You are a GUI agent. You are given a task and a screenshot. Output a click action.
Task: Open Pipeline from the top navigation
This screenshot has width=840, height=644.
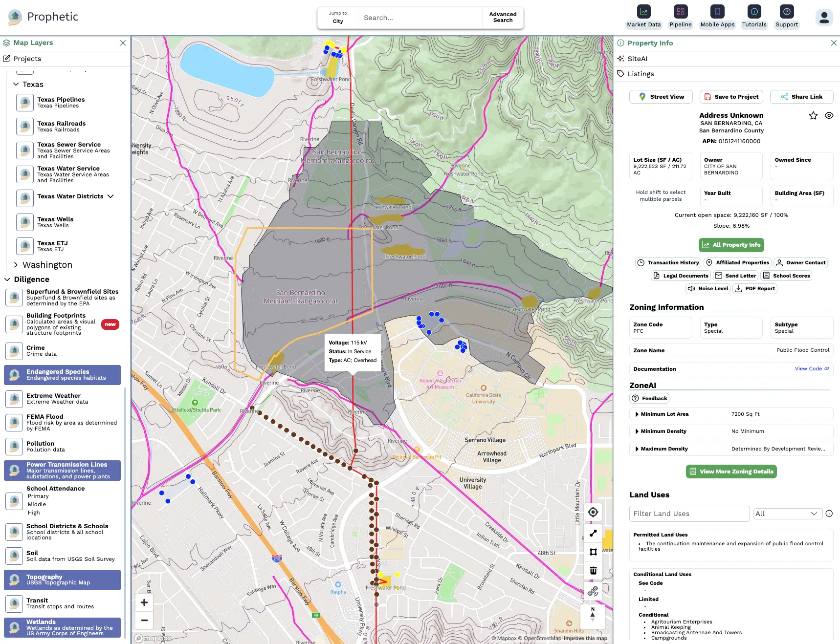pyautogui.click(x=680, y=16)
